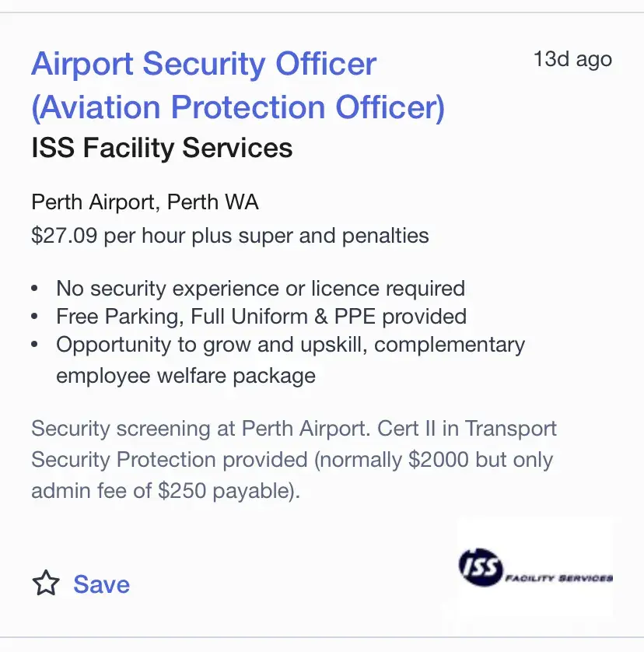Click the 'Free Parking, Full Uniform' bullet point
Image resolution: width=644 pixels, height=652 pixels.
(261, 317)
